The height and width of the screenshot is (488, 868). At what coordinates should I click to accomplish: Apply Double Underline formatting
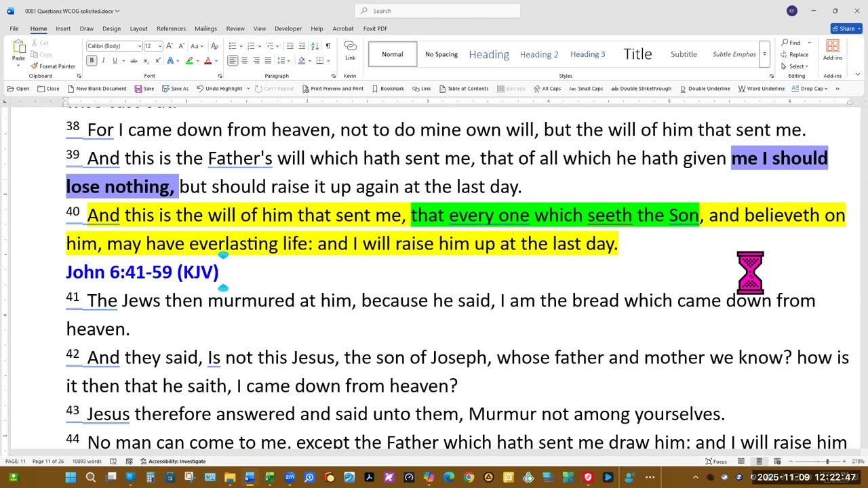click(705, 89)
